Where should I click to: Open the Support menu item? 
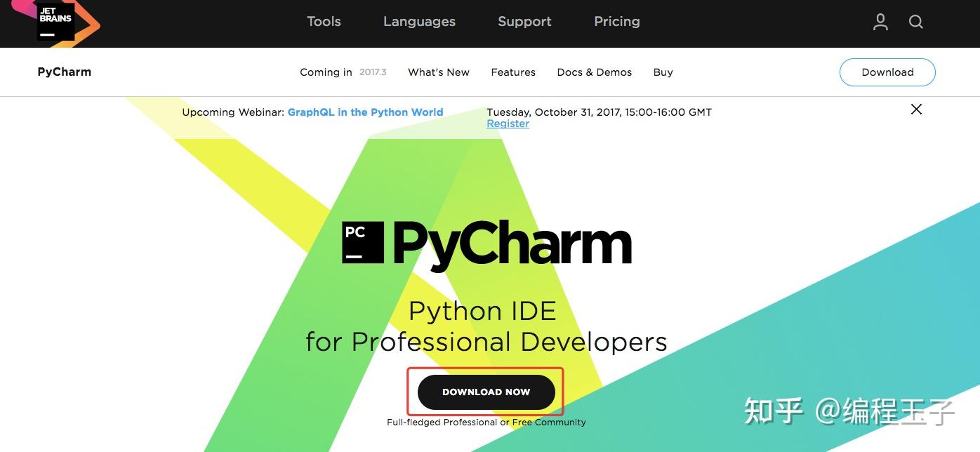[524, 22]
